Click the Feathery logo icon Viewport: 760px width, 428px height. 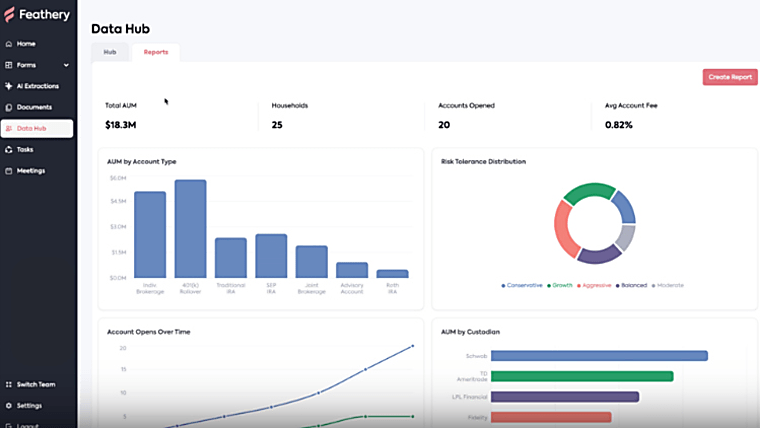coord(9,15)
